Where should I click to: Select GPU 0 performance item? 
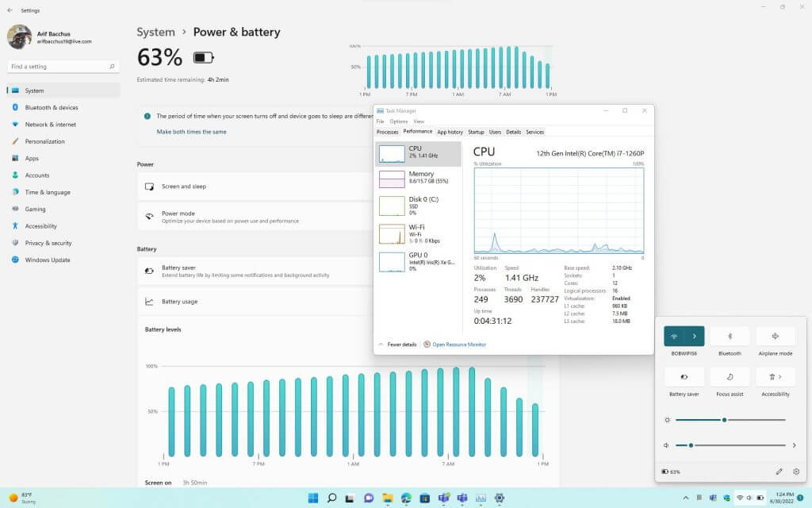[x=418, y=262]
